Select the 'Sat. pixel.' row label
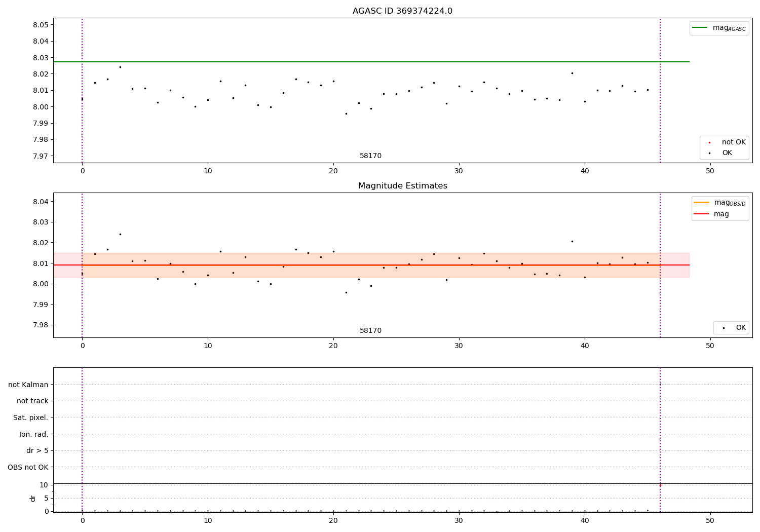 click(31, 417)
